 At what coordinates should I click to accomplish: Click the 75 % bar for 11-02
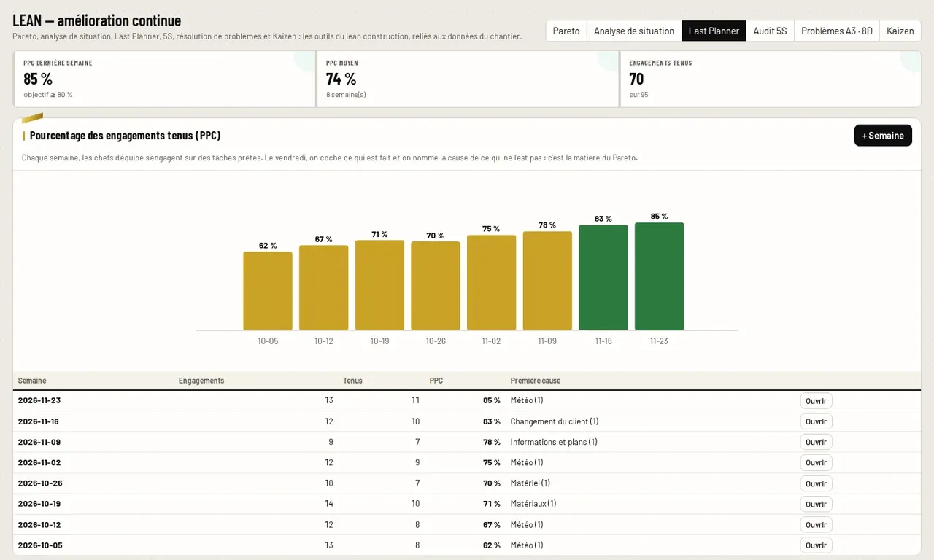coord(492,283)
